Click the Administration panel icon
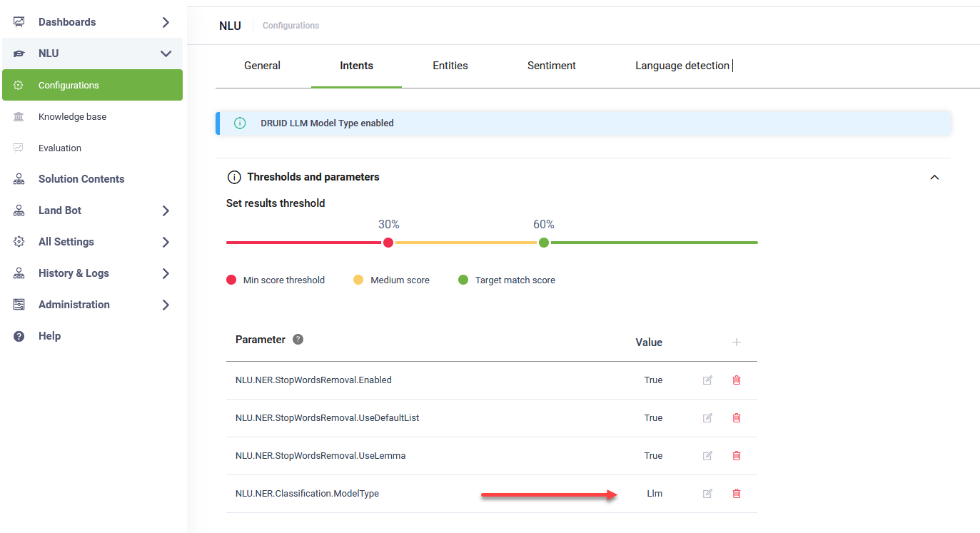Viewport: 980px width, 533px height. click(19, 305)
